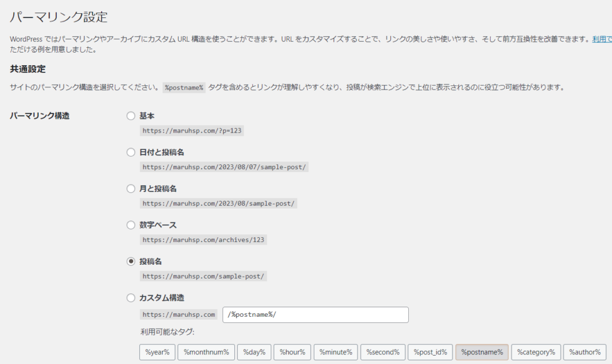
Task: Insert the %author% tag
Action: tap(585, 352)
